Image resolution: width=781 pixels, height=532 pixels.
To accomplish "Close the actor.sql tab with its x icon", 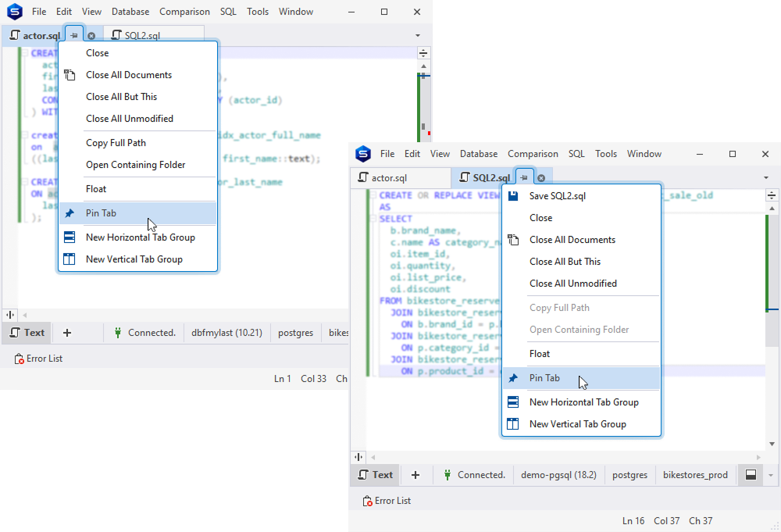I will point(91,36).
